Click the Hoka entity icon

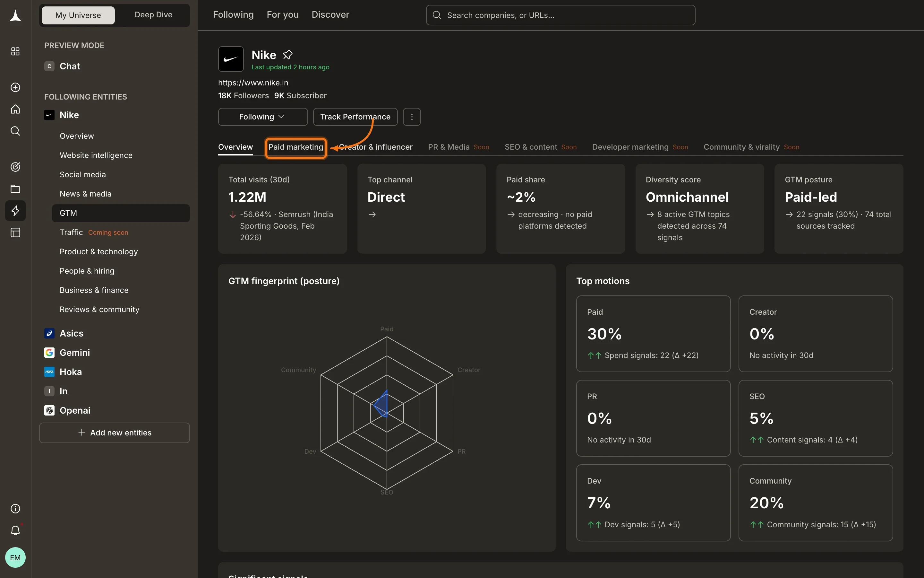pyautogui.click(x=49, y=372)
